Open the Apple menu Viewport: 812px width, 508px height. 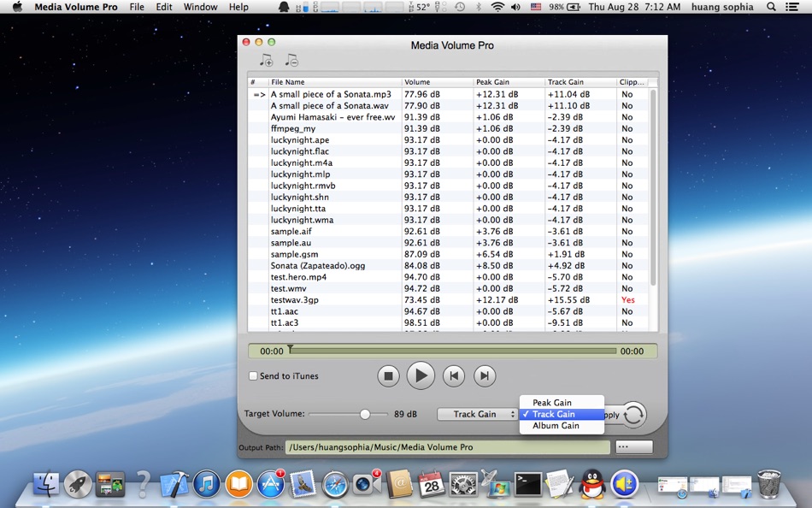17,7
